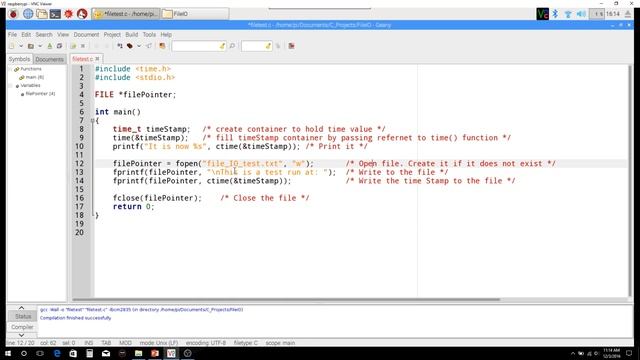Select the Compiler message tab
The image size is (640, 360).
pos(22,327)
